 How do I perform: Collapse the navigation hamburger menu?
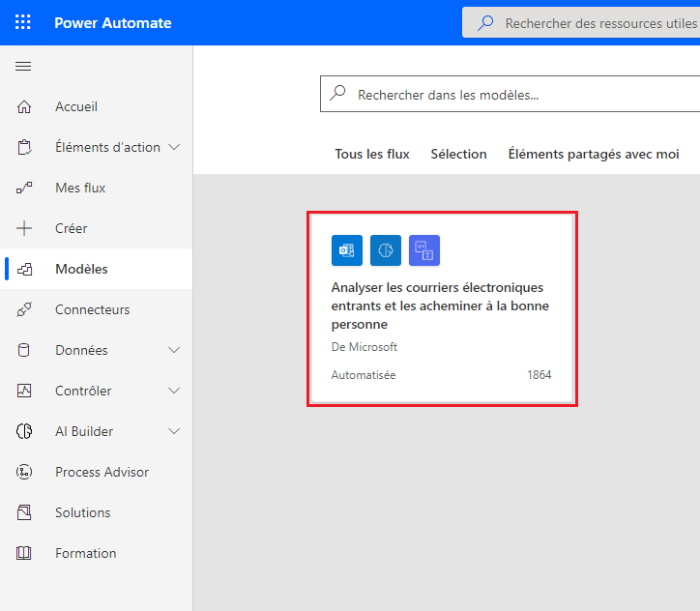click(23, 67)
